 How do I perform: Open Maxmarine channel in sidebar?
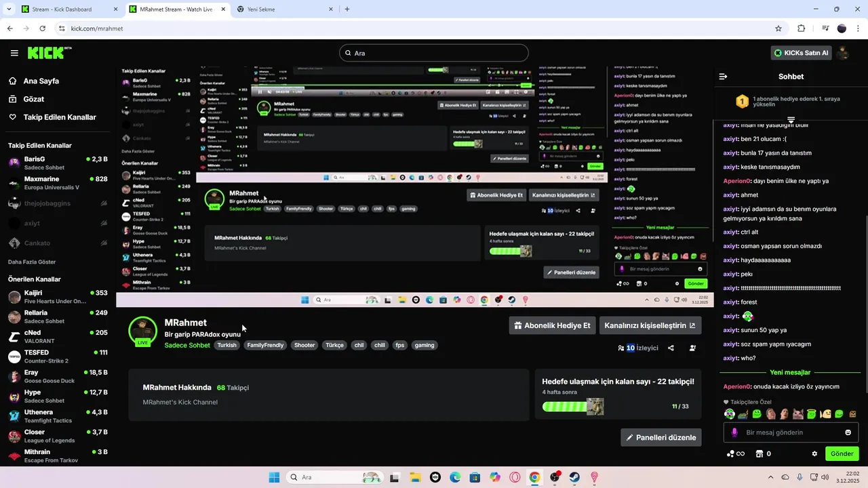(x=57, y=183)
